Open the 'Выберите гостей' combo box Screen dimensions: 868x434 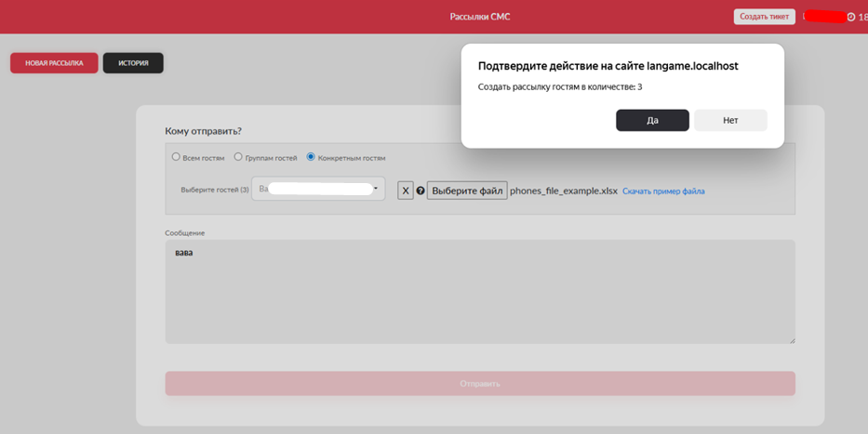point(317,189)
